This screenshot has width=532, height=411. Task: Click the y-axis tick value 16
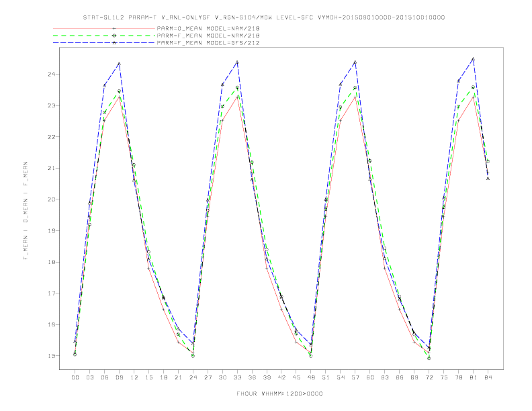pos(52,324)
